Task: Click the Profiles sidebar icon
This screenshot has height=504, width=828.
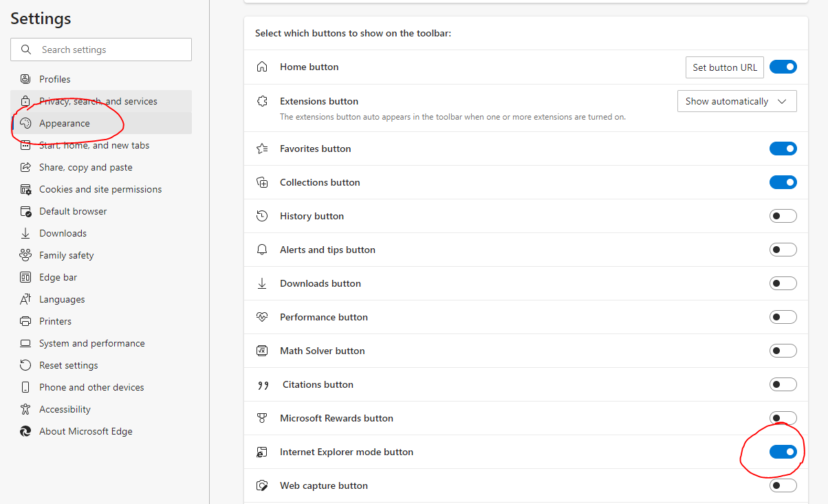Action: click(x=25, y=79)
